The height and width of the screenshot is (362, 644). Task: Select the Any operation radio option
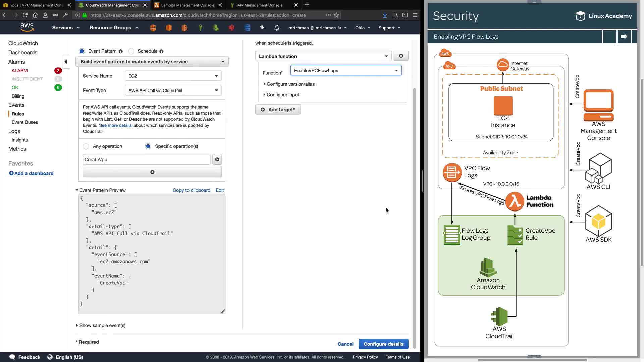(86, 146)
